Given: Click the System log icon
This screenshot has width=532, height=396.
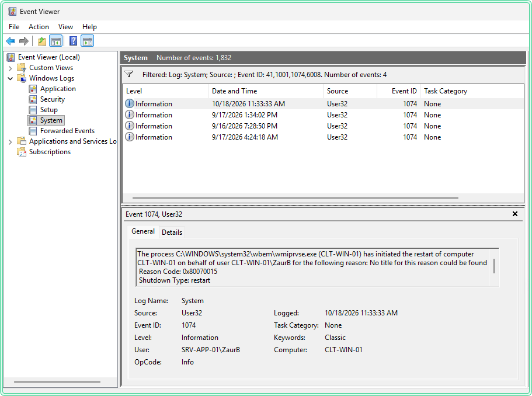Looking at the screenshot, I should [x=33, y=120].
